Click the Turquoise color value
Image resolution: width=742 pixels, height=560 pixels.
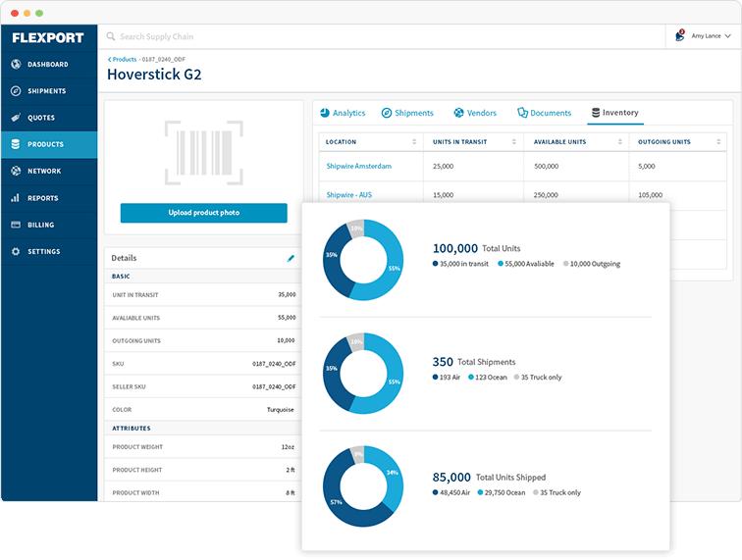[x=280, y=410]
